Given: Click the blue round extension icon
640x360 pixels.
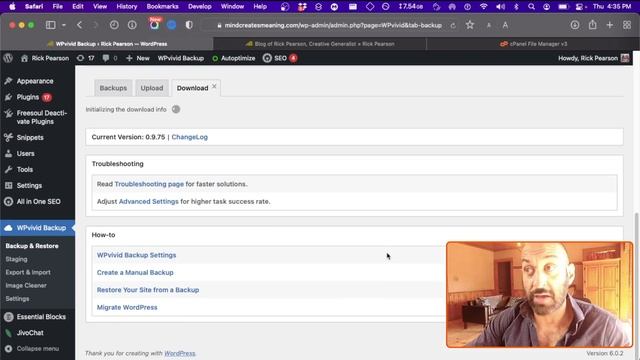Looking at the screenshot, I should pyautogui.click(x=171, y=25).
